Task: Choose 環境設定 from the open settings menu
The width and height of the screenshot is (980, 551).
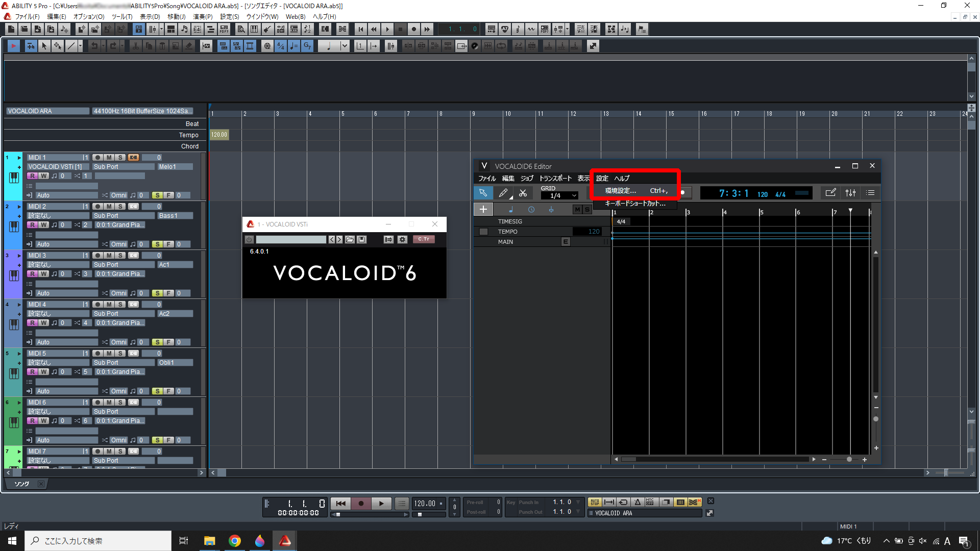Action: click(619, 190)
